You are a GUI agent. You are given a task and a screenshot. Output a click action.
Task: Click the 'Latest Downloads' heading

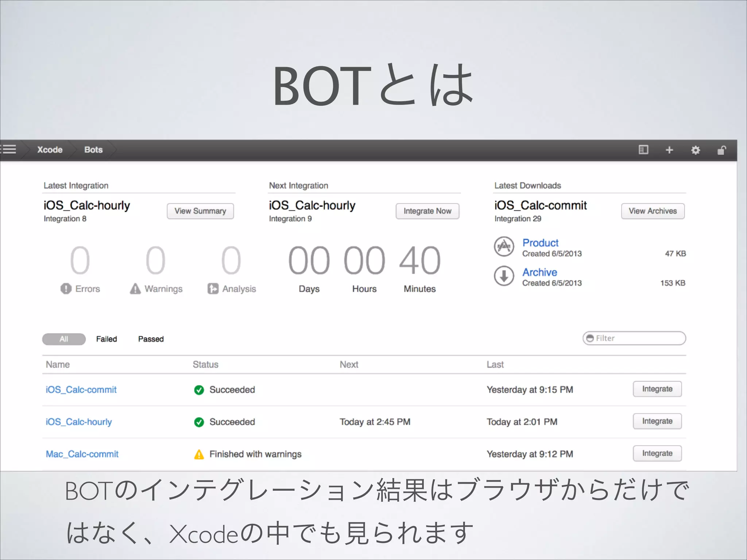point(527,186)
